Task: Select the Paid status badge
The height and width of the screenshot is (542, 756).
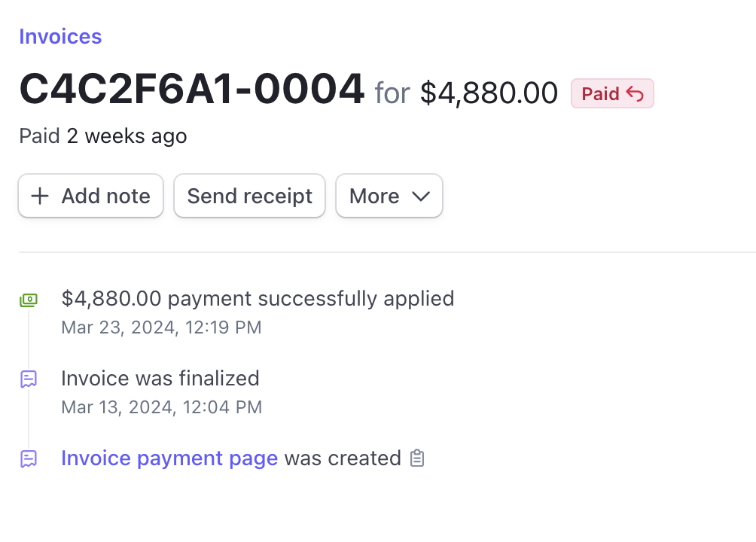Action: pos(612,93)
